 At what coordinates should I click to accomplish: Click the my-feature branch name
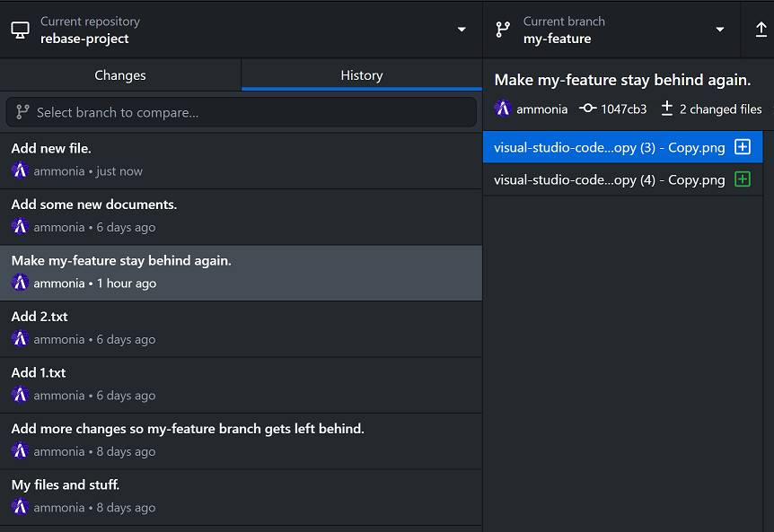point(557,39)
